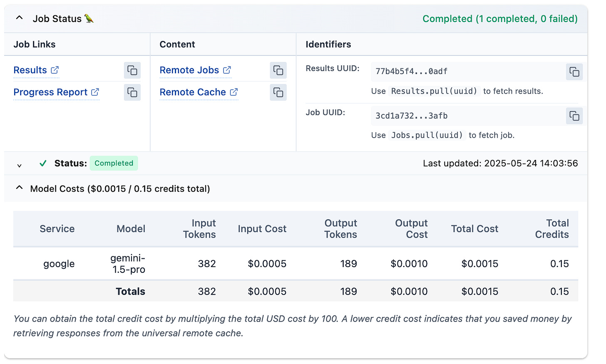606x364 pixels.
Task: Copy the Job UUID
Action: tap(574, 116)
